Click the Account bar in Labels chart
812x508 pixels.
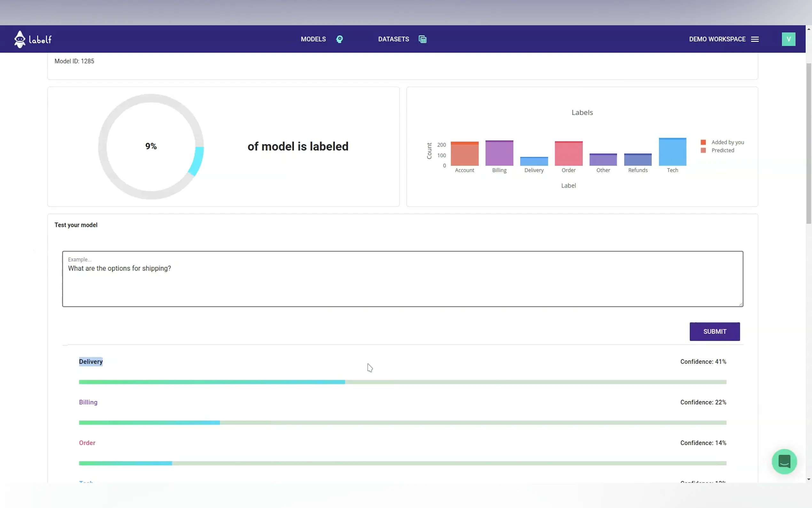[x=464, y=155]
